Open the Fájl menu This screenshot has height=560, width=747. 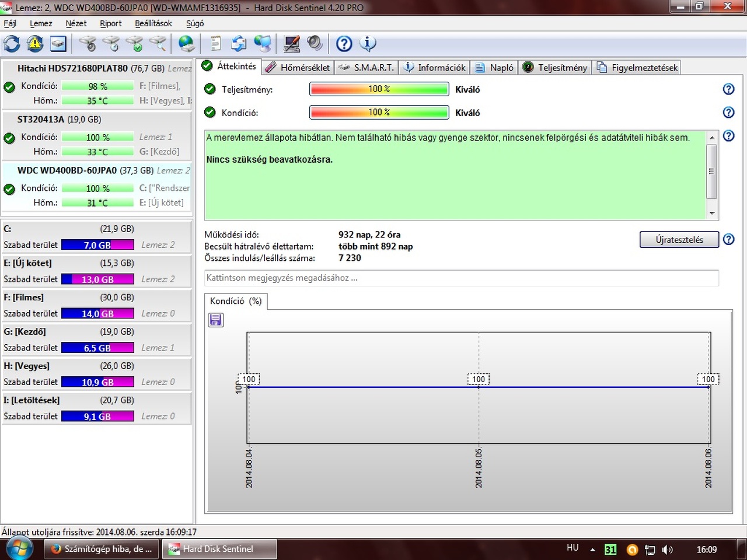click(x=11, y=23)
